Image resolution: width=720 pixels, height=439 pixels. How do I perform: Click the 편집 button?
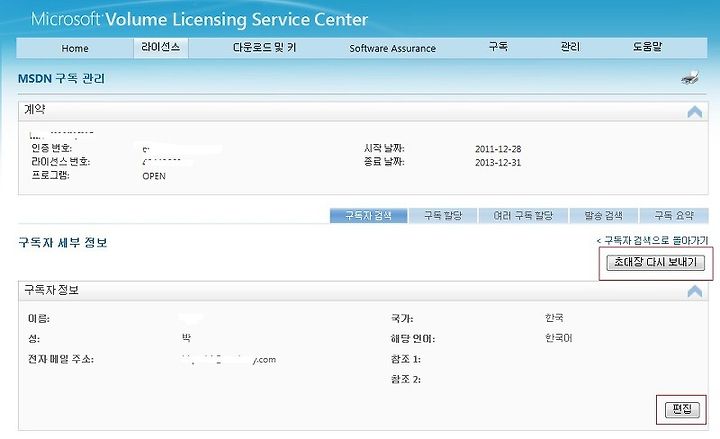click(682, 409)
